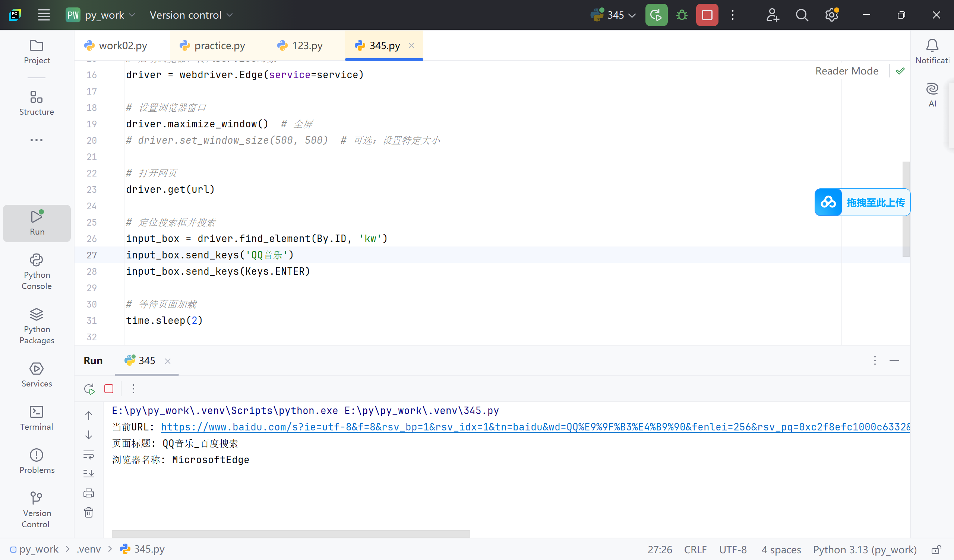Switch to the practice.py editor tab
Viewport: 954px width, 560px height.
219,46
